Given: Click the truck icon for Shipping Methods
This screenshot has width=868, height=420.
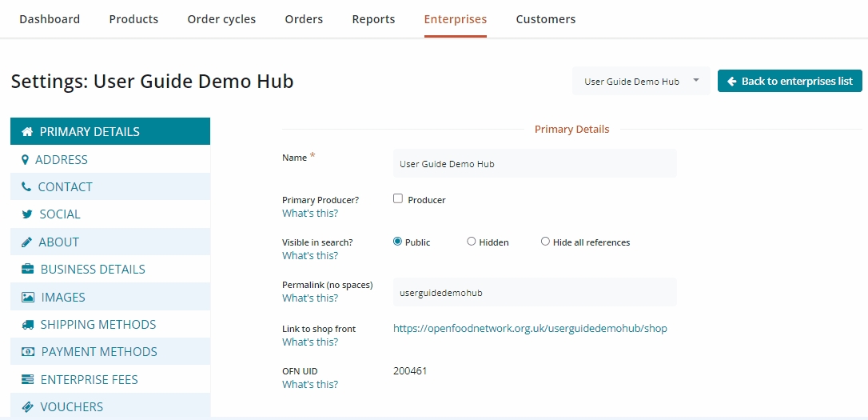Looking at the screenshot, I should pyautogui.click(x=28, y=325).
